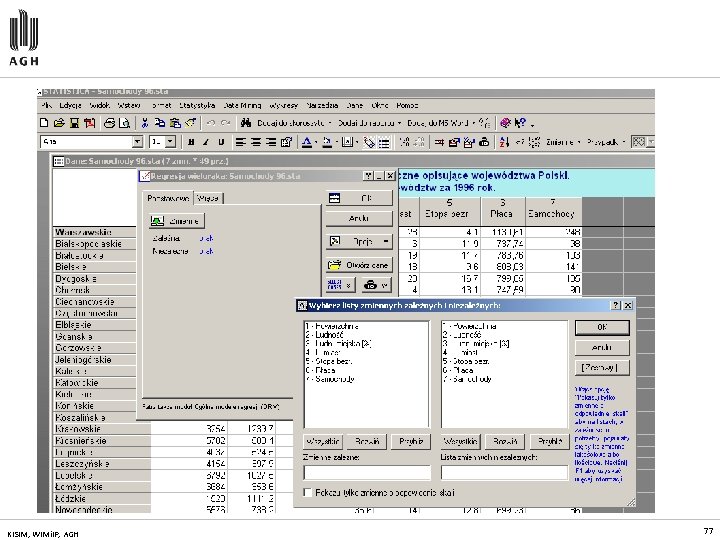Click the New document toolbar icon
The height and width of the screenshot is (540, 720).
pos(44,123)
